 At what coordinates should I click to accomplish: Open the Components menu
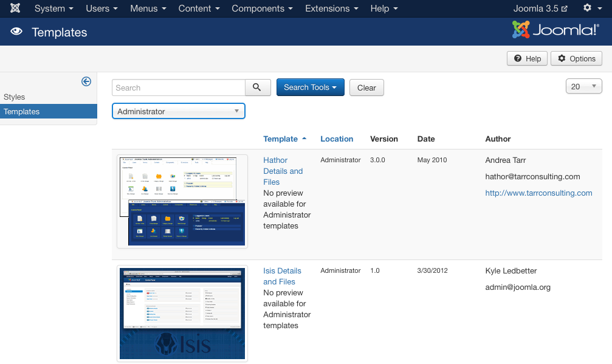[262, 9]
